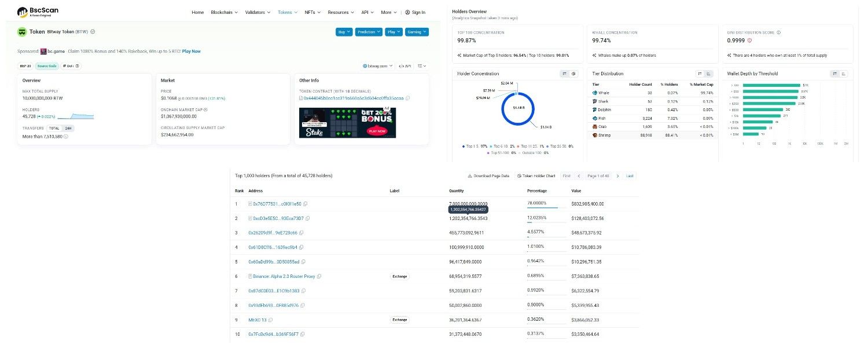The width and height of the screenshot is (868, 348).
Task: Expand the More menu
Action: [x=388, y=12]
